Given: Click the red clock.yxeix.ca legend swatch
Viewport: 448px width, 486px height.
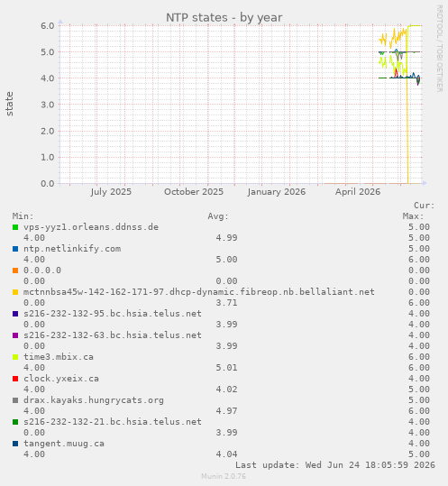Looking at the screenshot, I should 15,379.
